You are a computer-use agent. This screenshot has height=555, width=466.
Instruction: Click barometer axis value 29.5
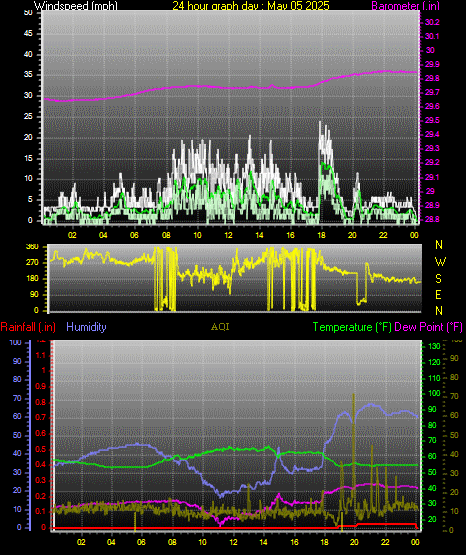[x=432, y=121]
